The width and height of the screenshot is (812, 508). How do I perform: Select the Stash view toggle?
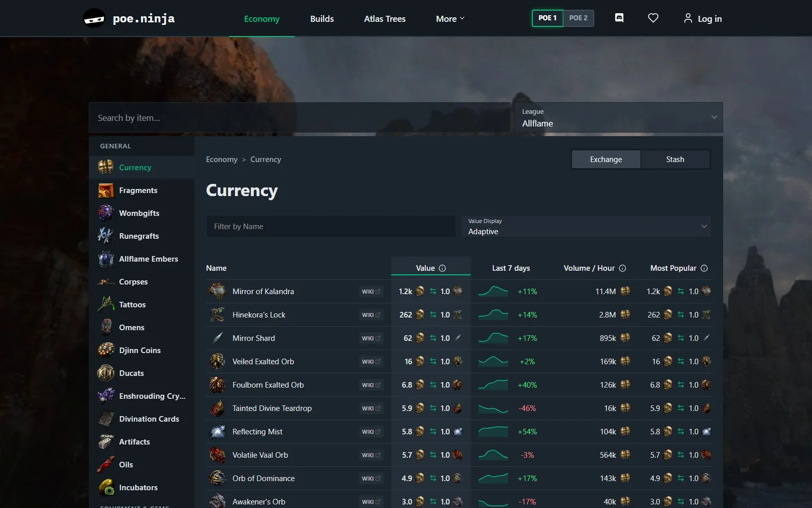tap(675, 159)
